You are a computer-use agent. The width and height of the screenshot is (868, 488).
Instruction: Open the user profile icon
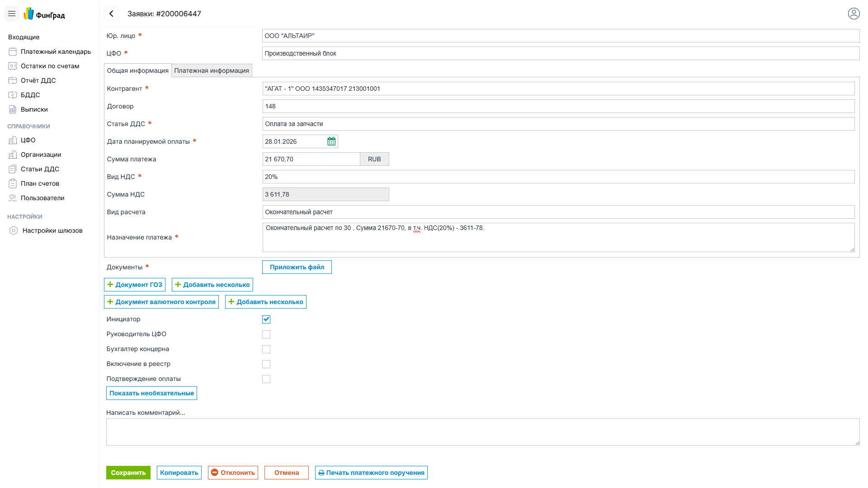click(x=854, y=14)
